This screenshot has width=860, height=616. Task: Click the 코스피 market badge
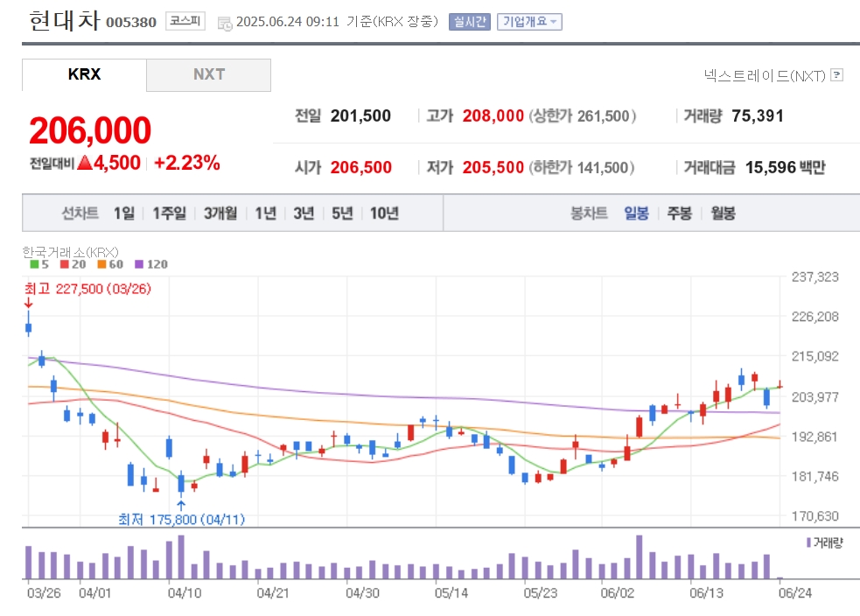click(x=185, y=21)
